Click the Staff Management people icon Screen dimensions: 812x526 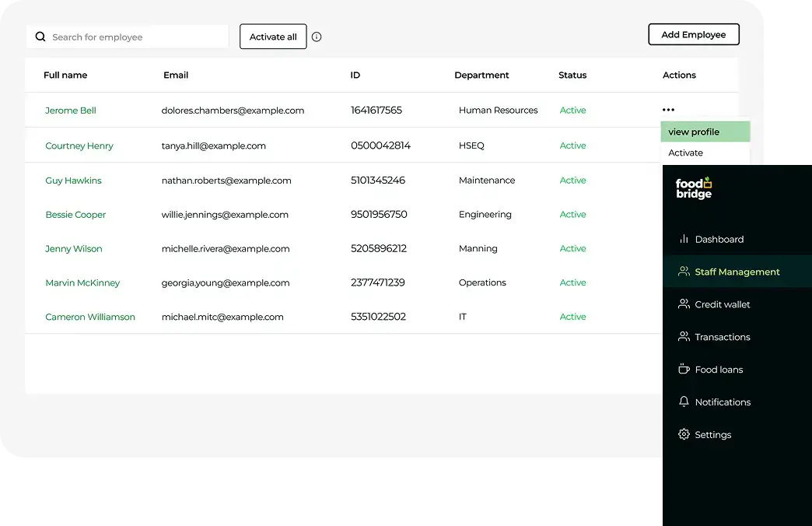pos(684,272)
